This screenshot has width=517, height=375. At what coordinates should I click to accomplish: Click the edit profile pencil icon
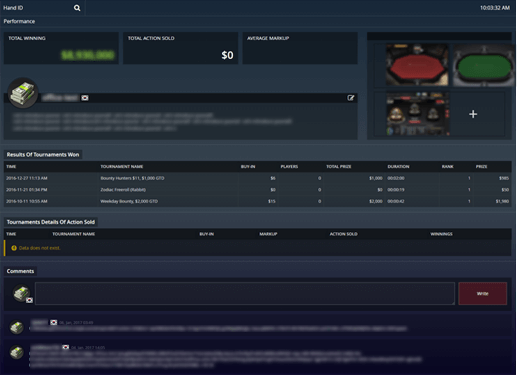(x=351, y=98)
